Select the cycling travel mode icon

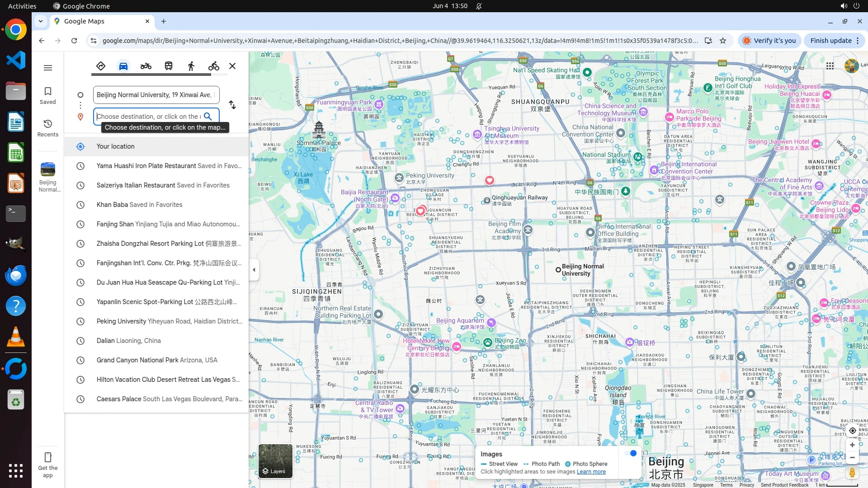(213, 66)
